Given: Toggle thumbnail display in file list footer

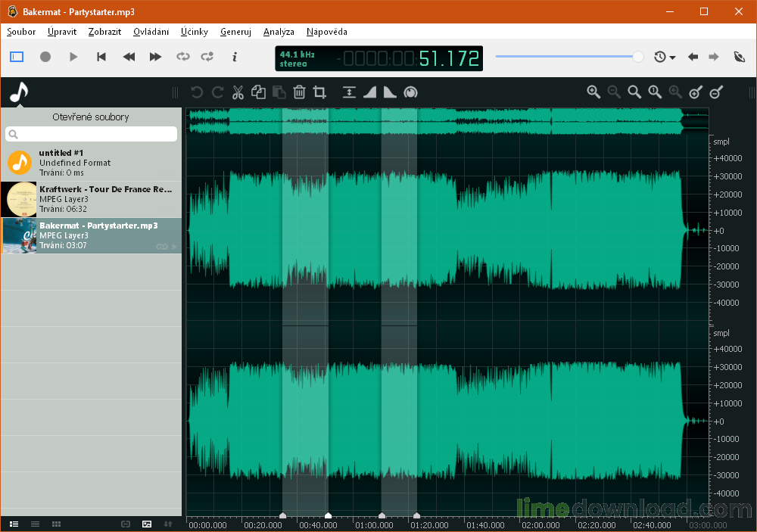Looking at the screenshot, I should (x=147, y=524).
